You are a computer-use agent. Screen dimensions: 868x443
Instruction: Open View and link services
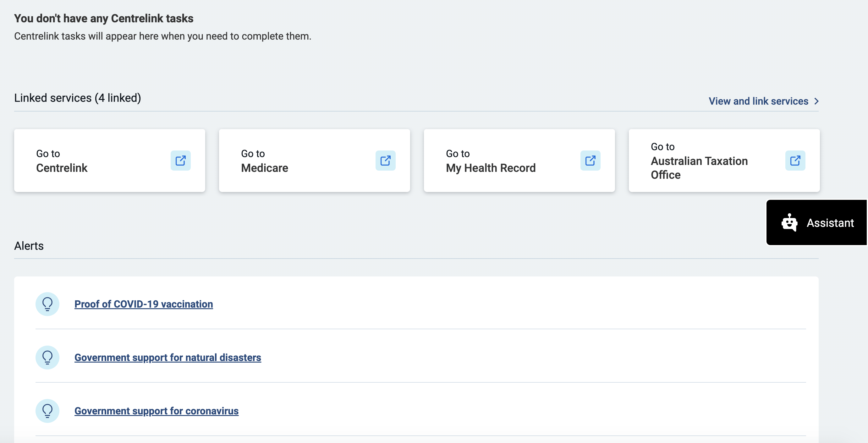click(758, 101)
